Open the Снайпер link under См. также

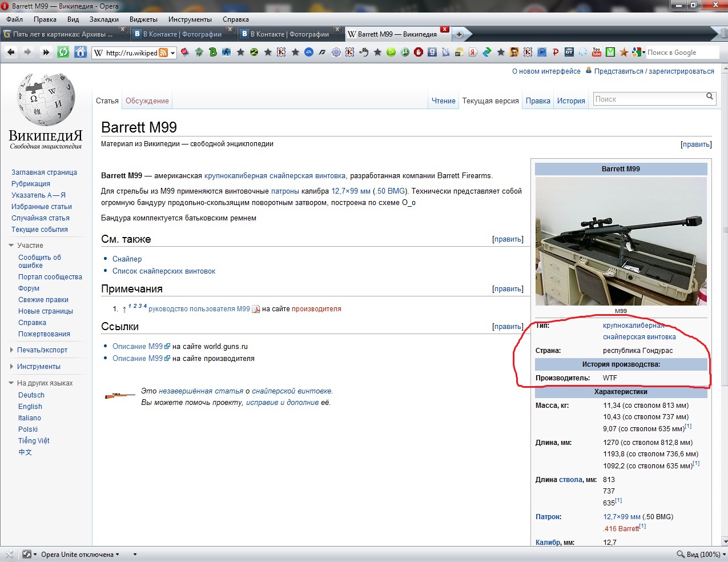tap(127, 259)
